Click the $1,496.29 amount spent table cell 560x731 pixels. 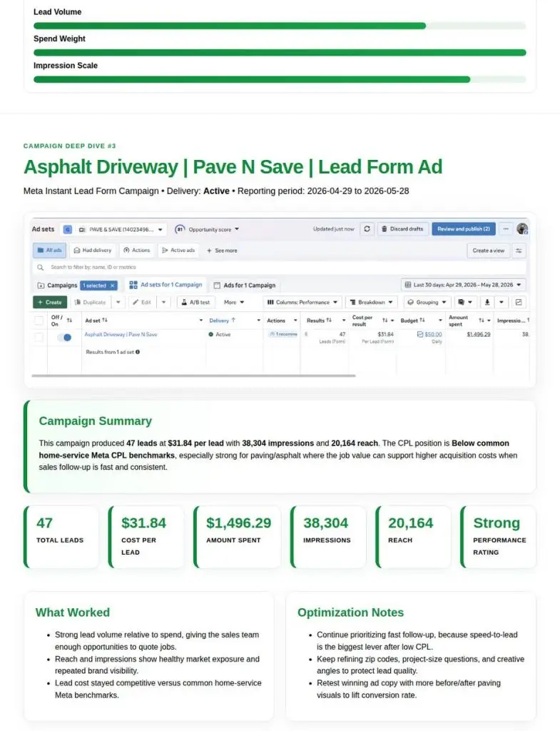[479, 334]
